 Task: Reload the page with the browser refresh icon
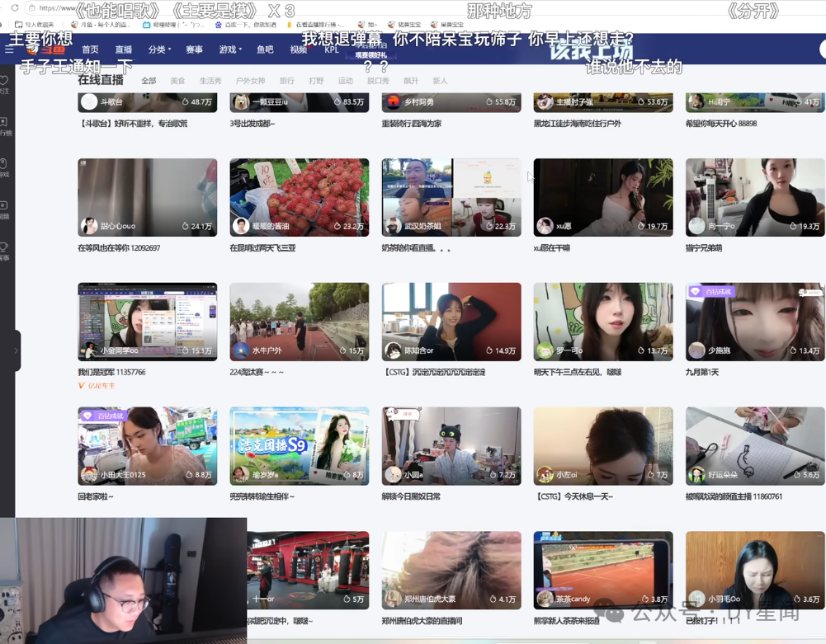coord(15,8)
